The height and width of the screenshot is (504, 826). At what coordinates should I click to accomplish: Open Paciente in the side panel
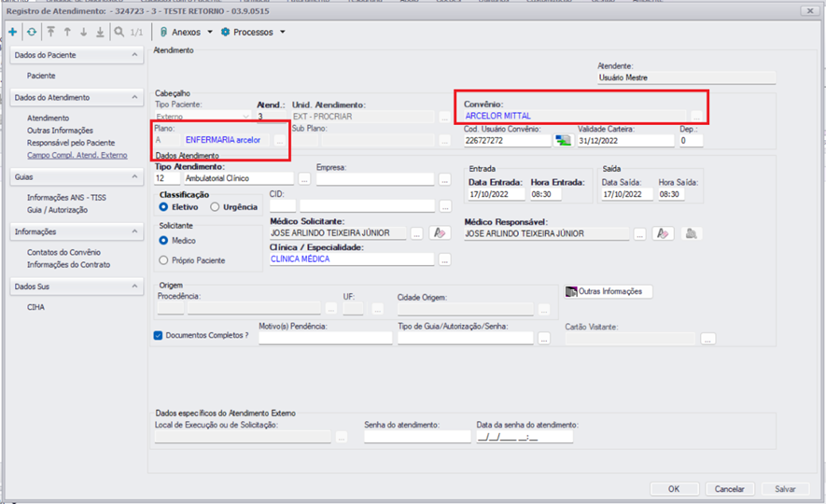[x=41, y=76]
